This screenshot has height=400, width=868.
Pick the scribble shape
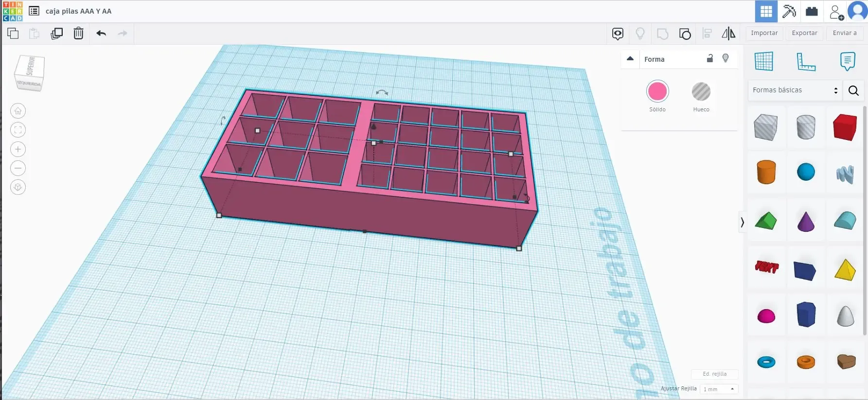[x=845, y=174]
